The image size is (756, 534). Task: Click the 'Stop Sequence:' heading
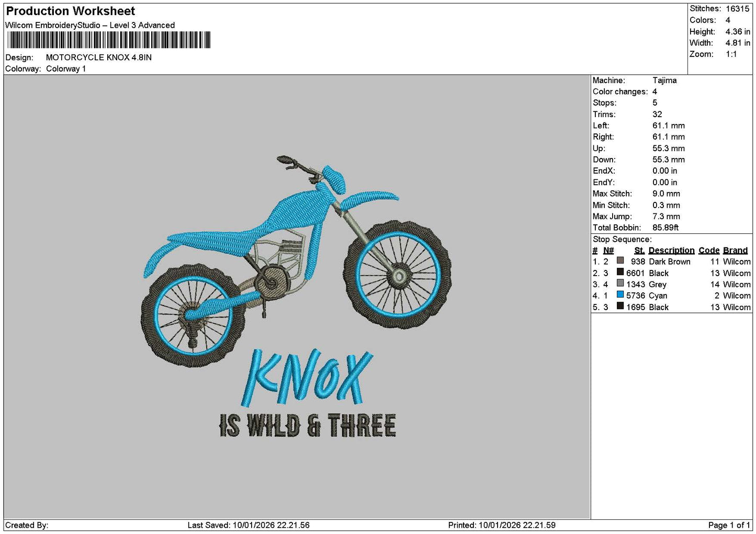coord(622,240)
